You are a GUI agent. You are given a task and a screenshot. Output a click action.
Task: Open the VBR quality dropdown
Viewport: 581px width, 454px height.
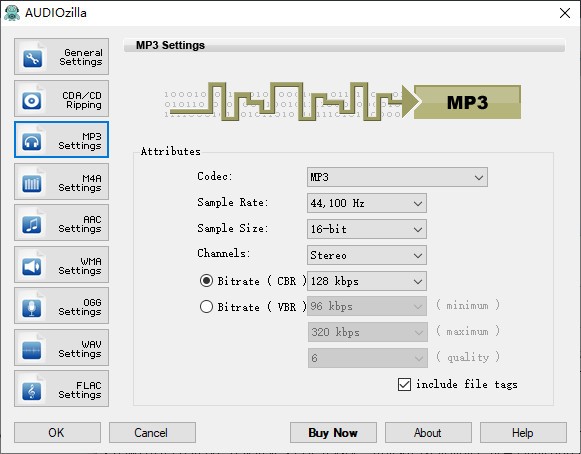368,358
